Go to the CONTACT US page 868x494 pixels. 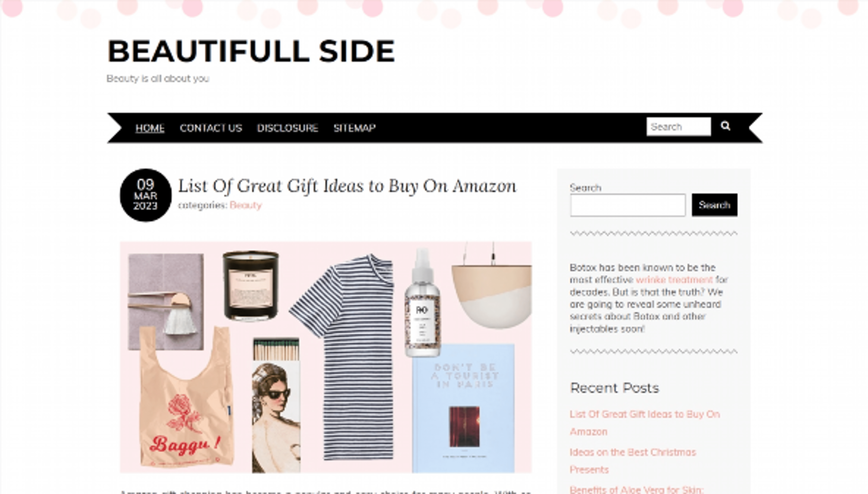[x=211, y=128]
